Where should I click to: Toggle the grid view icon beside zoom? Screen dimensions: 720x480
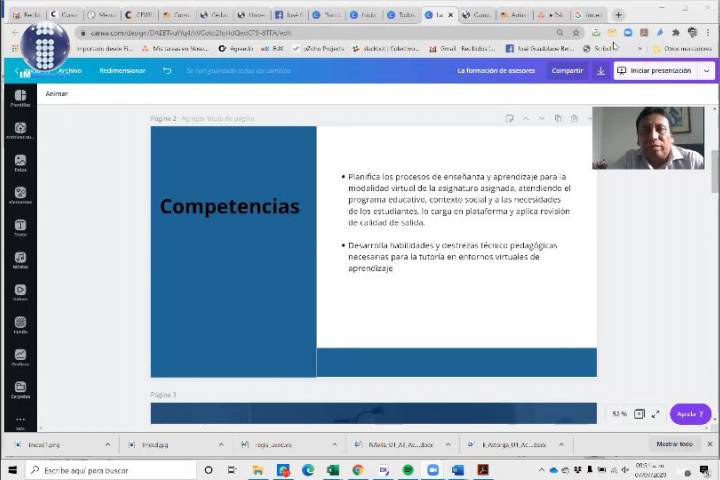(x=639, y=414)
